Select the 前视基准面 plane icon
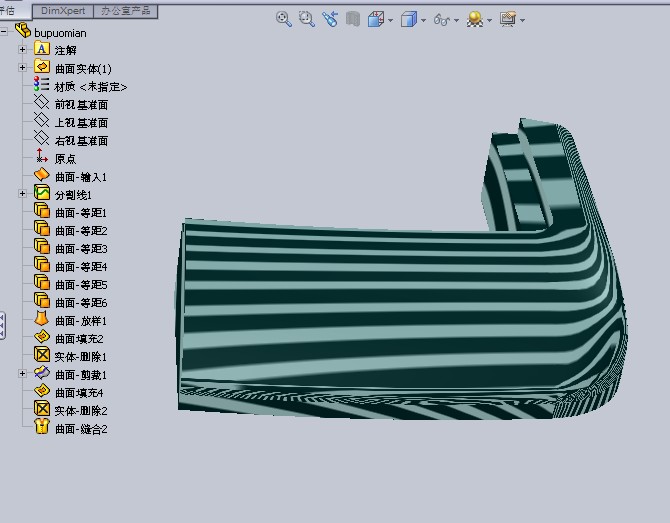 (x=41, y=102)
